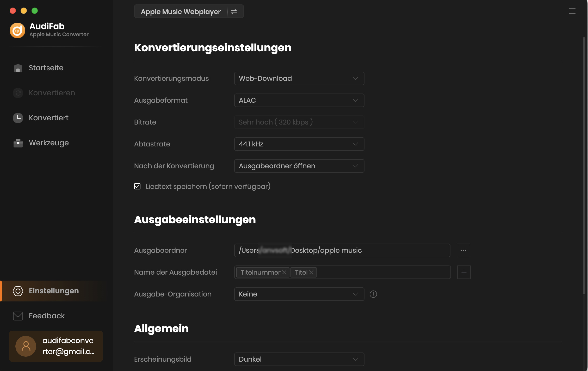Click the Ausgabe-Organisation info icon

[373, 294]
